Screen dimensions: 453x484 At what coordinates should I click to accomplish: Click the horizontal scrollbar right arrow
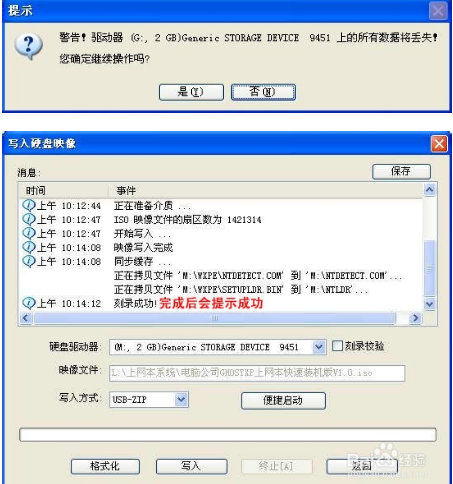point(415,318)
